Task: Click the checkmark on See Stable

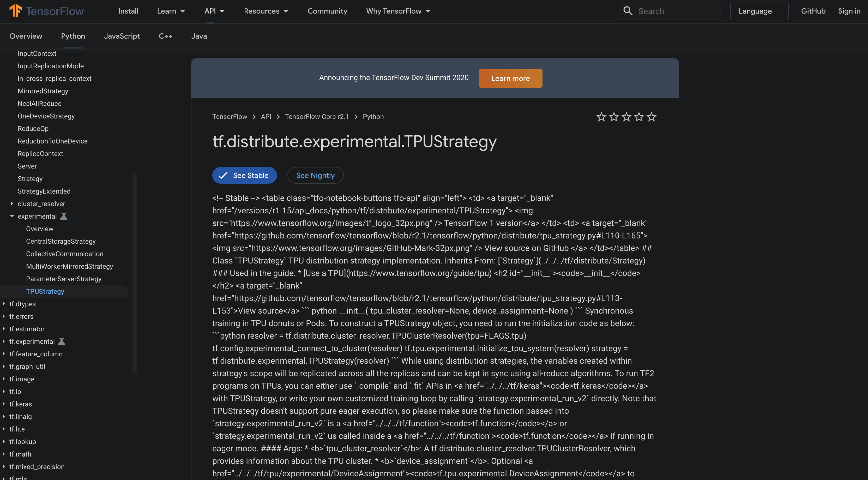Action: [223, 175]
